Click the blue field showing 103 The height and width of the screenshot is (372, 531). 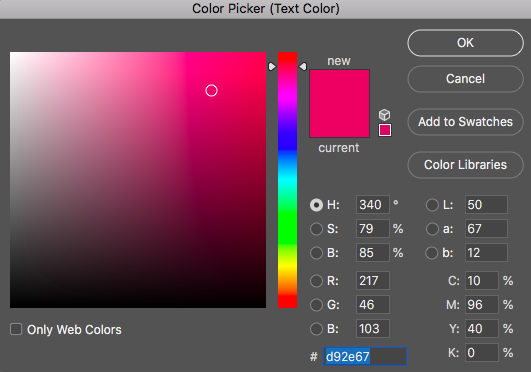click(x=373, y=329)
